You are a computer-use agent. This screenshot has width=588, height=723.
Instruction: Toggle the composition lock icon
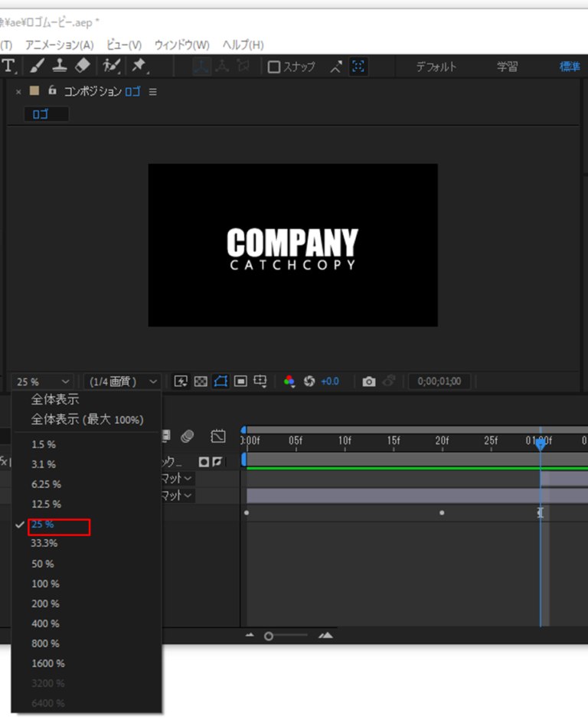(52, 91)
